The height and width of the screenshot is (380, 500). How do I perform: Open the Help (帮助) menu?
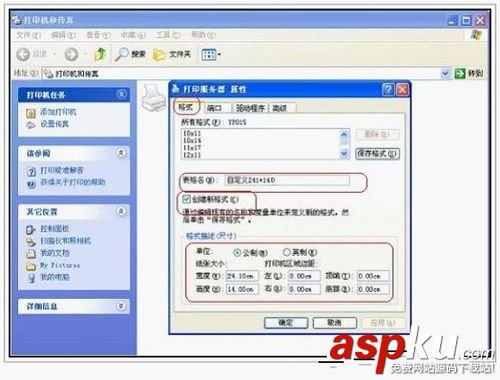pyautogui.click(x=203, y=35)
